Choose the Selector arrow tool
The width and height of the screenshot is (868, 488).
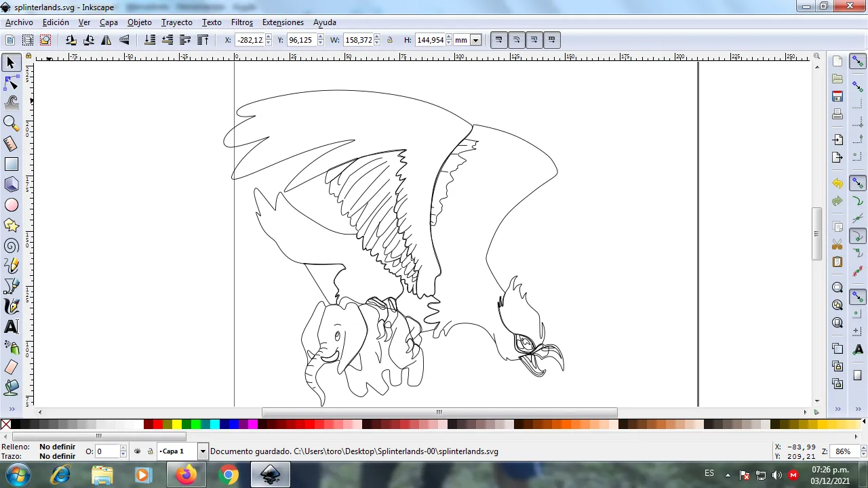pos(11,62)
